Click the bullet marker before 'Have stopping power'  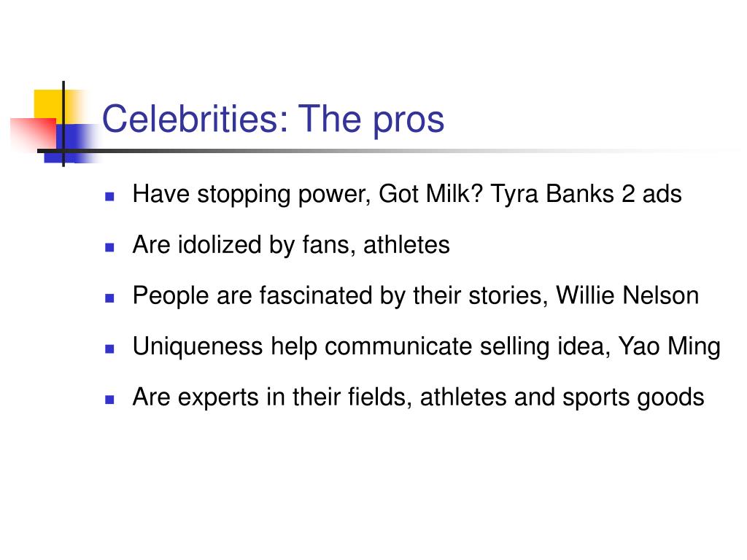click(109, 196)
